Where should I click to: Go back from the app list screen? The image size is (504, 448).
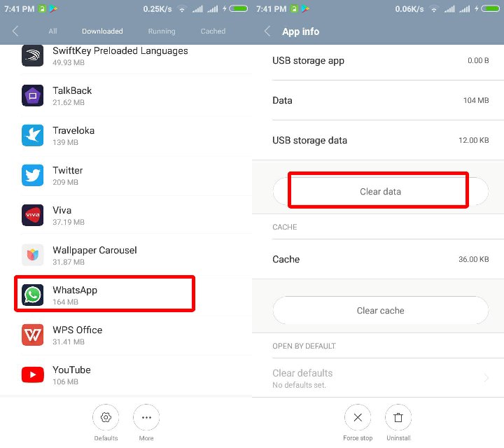[15, 31]
